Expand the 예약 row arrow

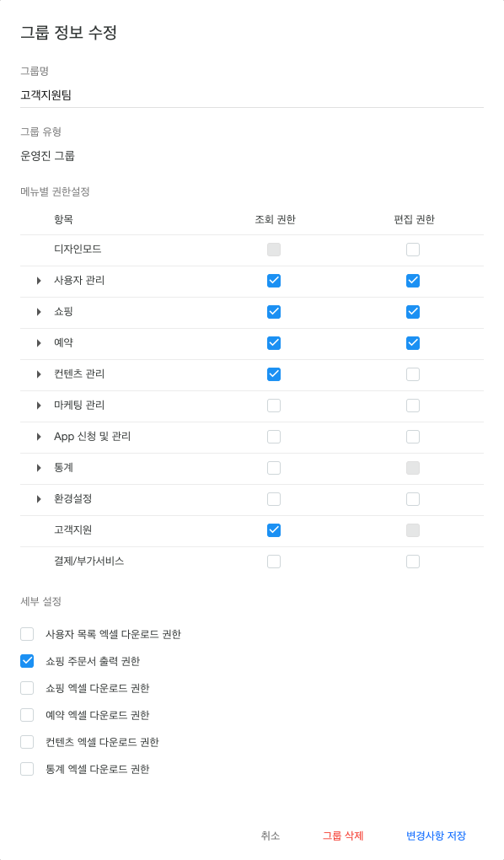tap(39, 343)
